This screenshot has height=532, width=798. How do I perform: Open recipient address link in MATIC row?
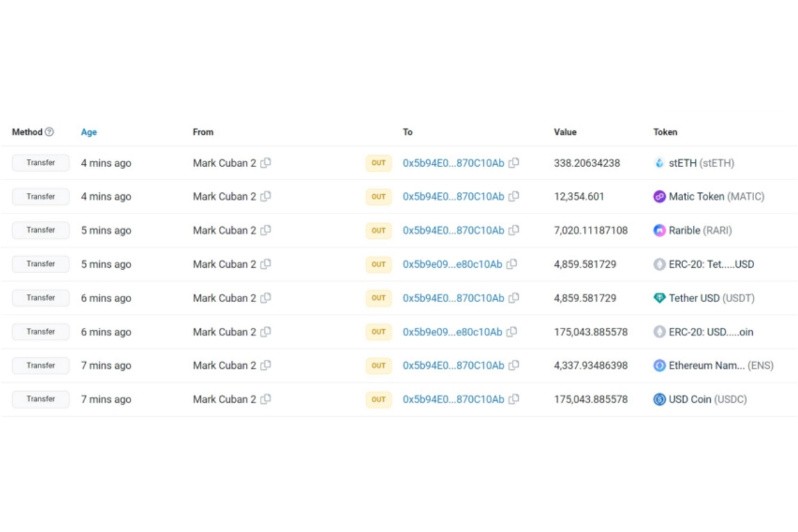click(x=454, y=196)
